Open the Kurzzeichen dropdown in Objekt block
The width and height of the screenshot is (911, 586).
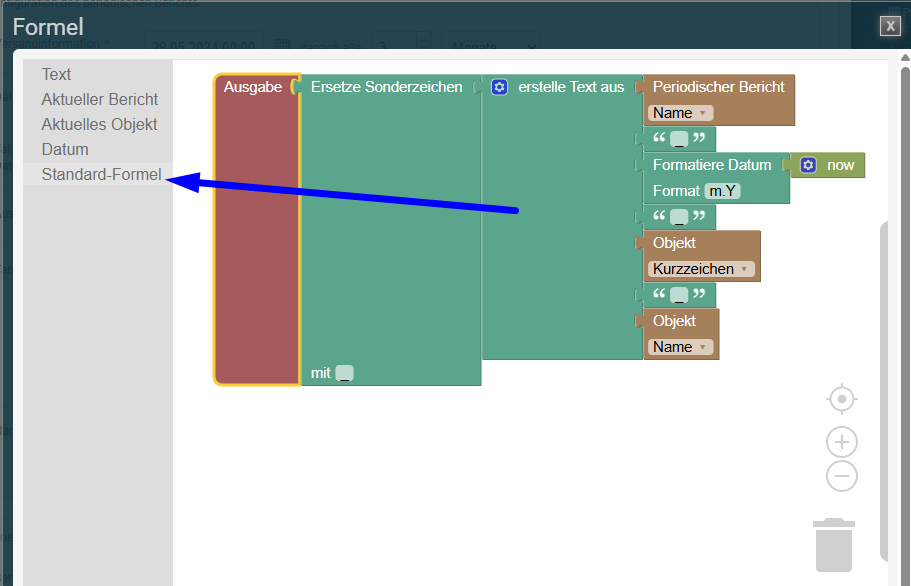coord(701,269)
